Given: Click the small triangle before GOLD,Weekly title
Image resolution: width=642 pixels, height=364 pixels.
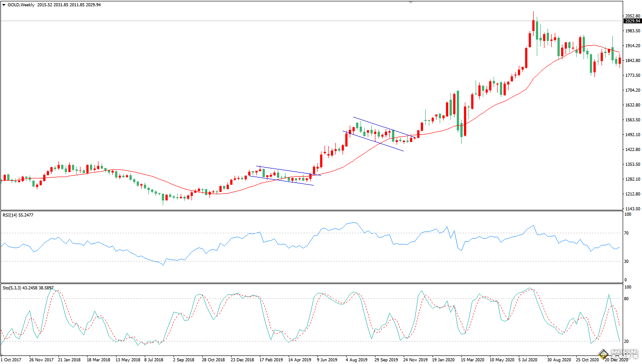Looking at the screenshot, I should (x=4, y=4).
